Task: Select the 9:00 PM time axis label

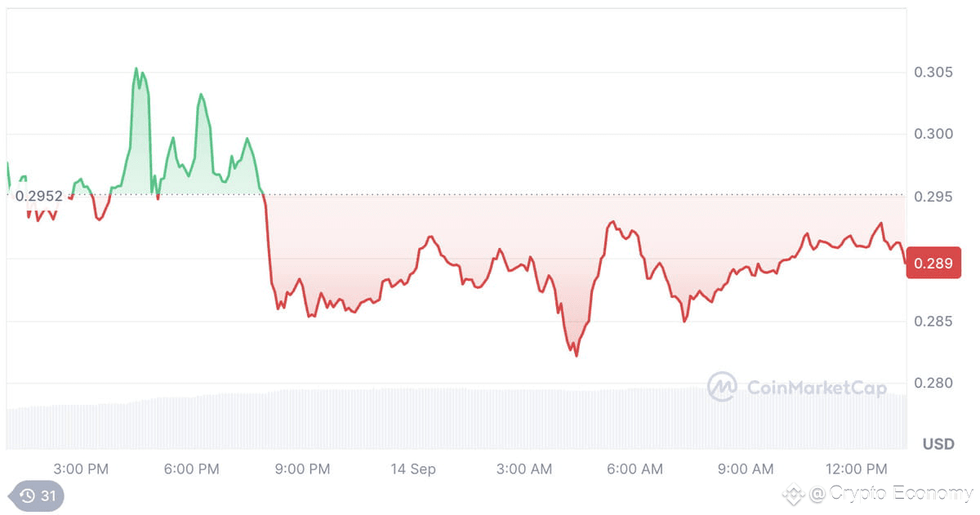Action: (x=303, y=469)
